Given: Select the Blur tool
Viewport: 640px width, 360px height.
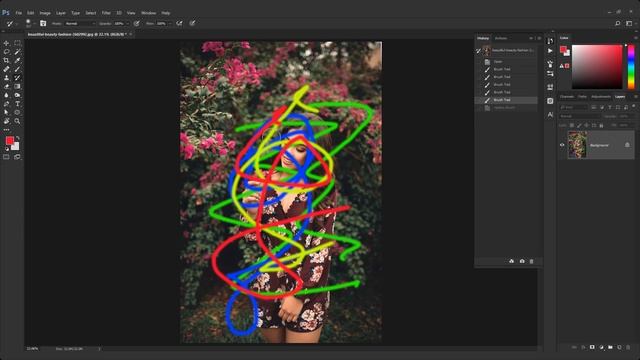Looking at the screenshot, I should point(6,95).
